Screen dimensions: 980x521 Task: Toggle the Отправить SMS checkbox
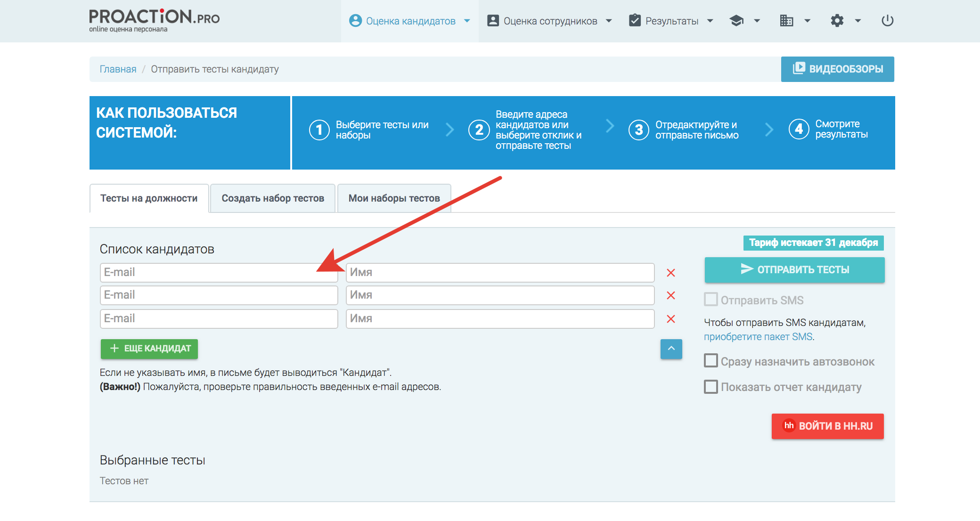tap(710, 300)
